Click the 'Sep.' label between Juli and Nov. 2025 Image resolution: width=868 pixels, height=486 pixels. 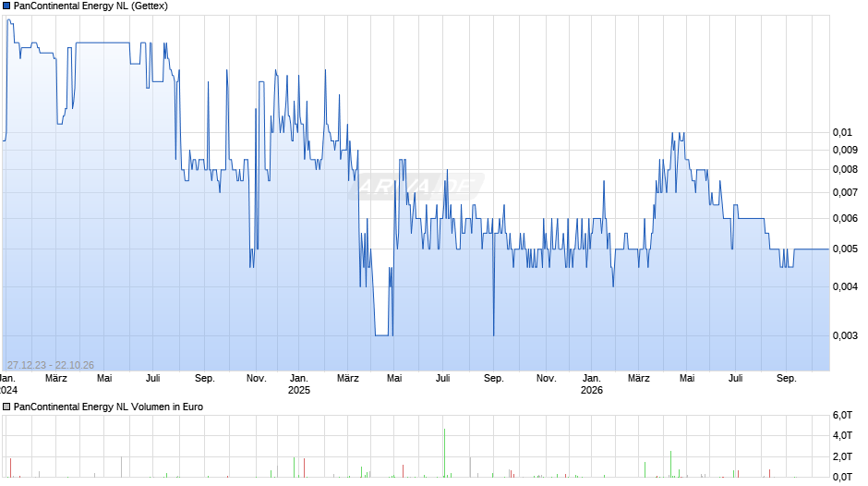tap(494, 379)
